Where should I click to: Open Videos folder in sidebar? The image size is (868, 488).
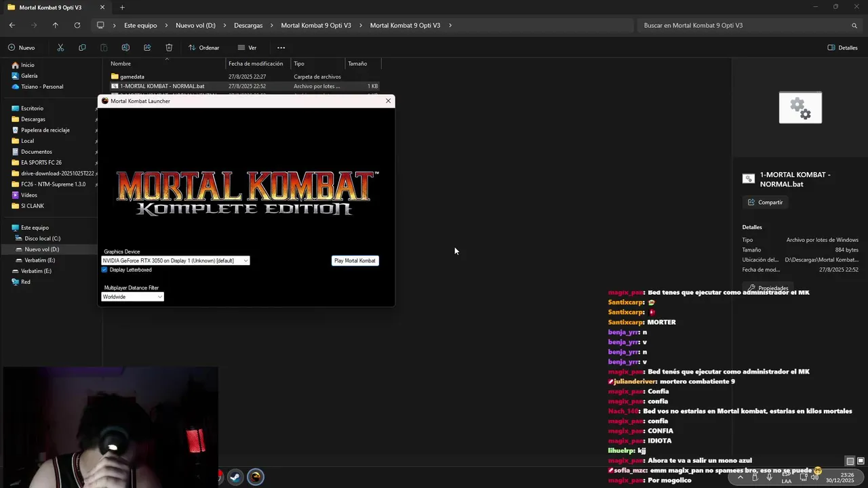click(x=29, y=195)
